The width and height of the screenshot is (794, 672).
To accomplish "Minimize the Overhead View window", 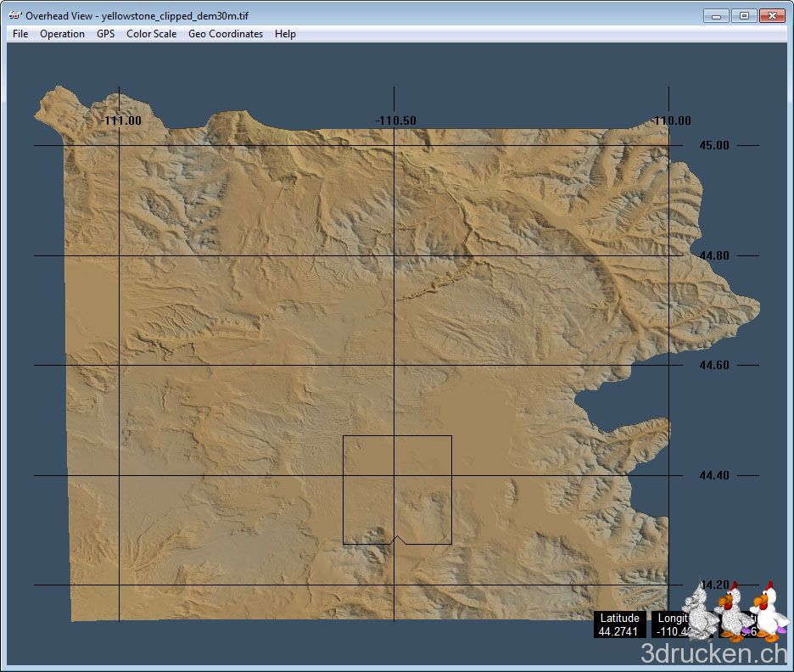I will (717, 15).
